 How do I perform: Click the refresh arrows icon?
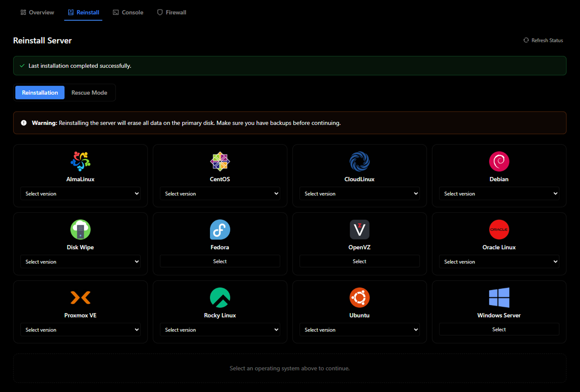(526, 40)
